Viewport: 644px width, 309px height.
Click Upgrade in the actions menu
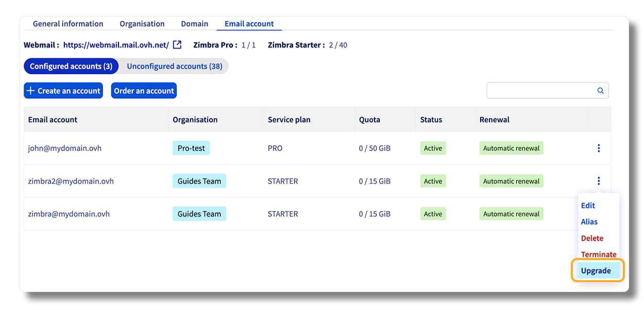coord(596,271)
